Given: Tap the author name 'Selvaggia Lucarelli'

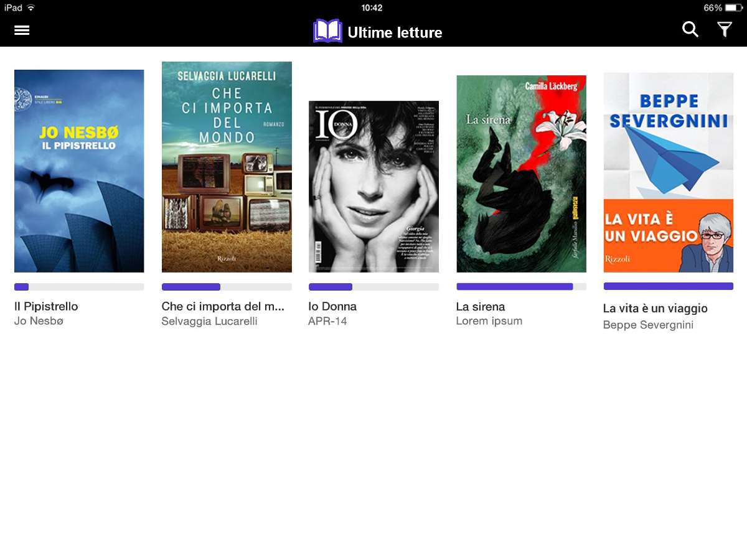Looking at the screenshot, I should click(209, 321).
